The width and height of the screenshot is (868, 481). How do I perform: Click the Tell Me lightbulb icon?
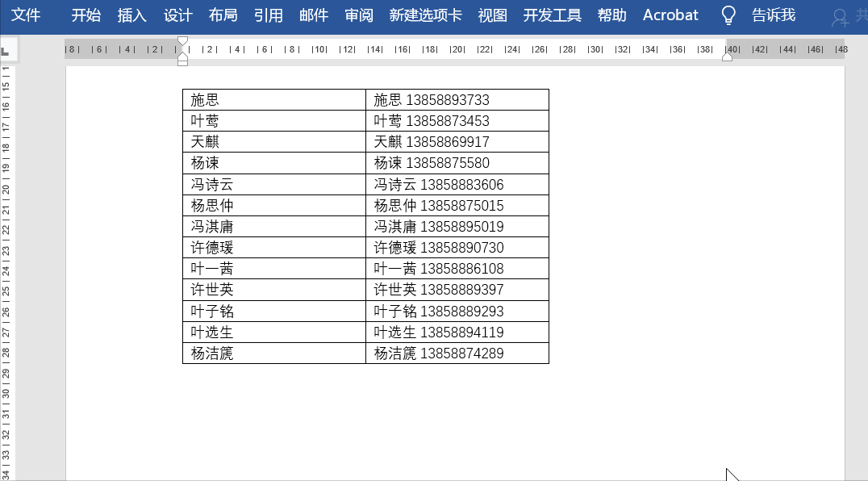(x=728, y=15)
